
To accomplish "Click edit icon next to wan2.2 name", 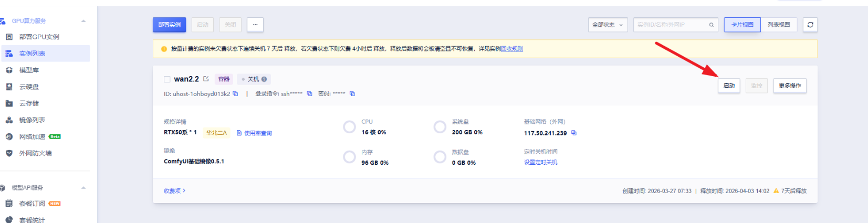I will [x=206, y=79].
